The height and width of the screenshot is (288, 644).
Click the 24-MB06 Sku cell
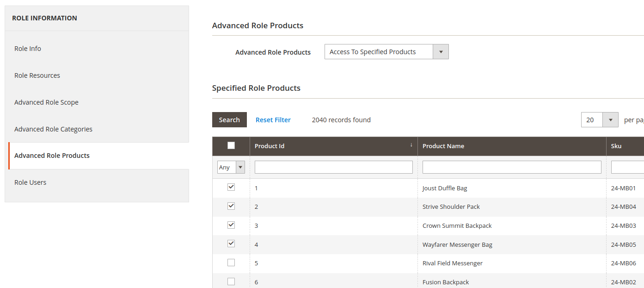click(624, 263)
